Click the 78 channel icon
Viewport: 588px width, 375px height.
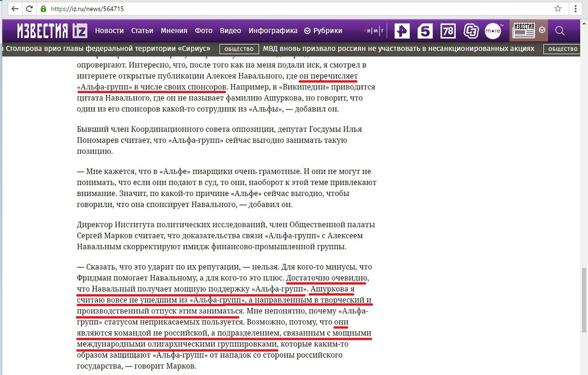[x=447, y=30]
